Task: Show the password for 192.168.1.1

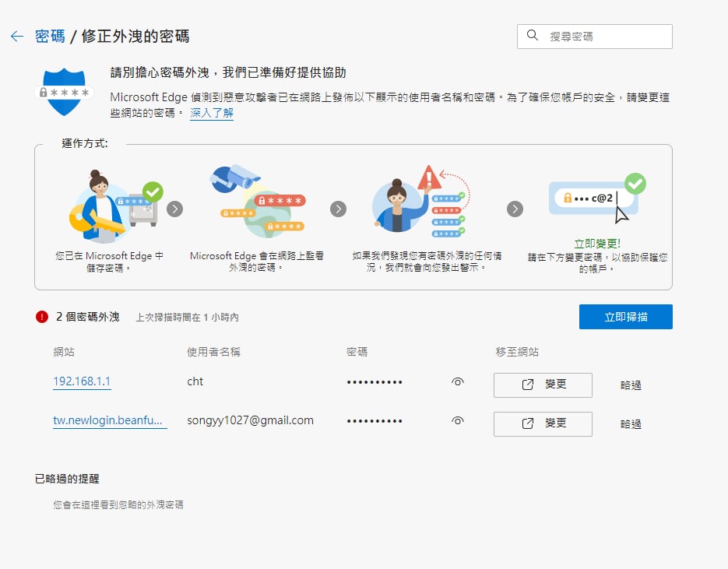Action: pos(458,382)
